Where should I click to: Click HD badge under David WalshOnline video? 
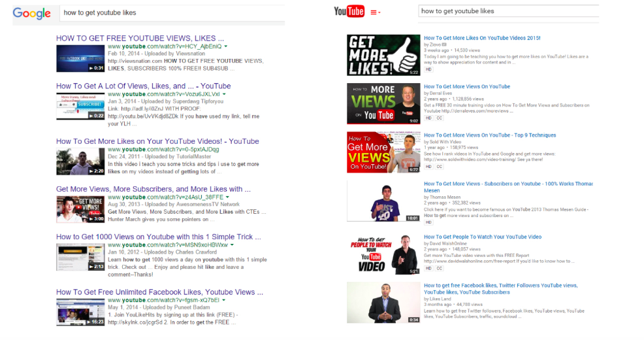pos(428,269)
